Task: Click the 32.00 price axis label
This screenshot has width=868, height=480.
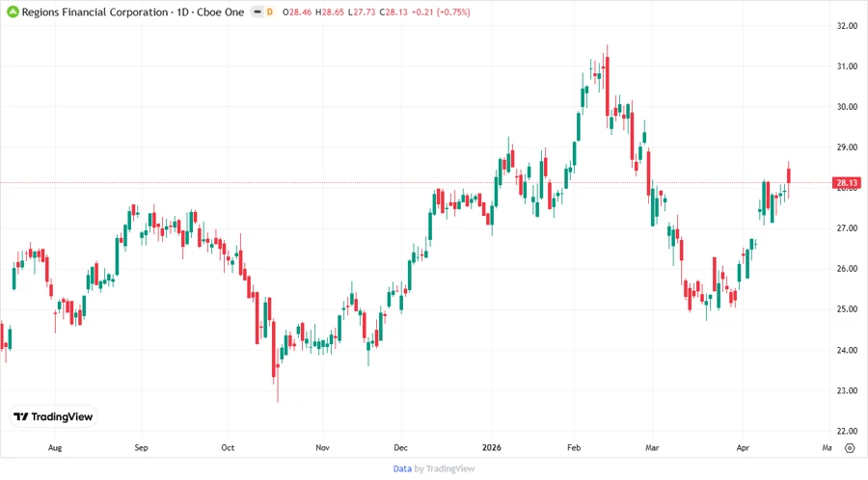Action: [847, 25]
